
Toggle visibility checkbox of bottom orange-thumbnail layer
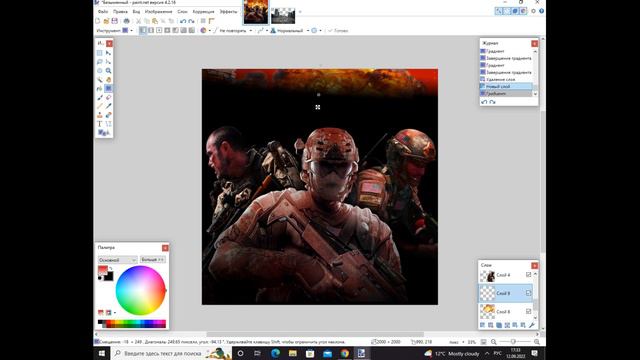click(529, 311)
